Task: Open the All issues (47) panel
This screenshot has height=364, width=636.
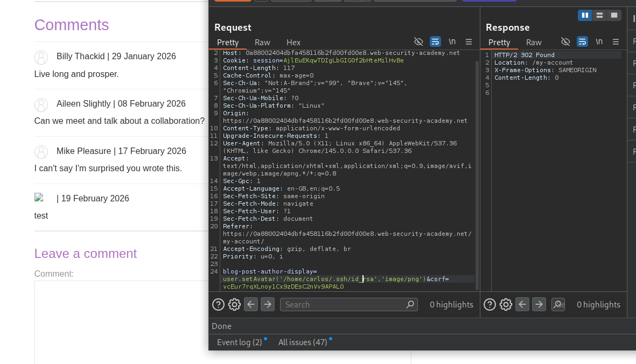Action: 303,342
